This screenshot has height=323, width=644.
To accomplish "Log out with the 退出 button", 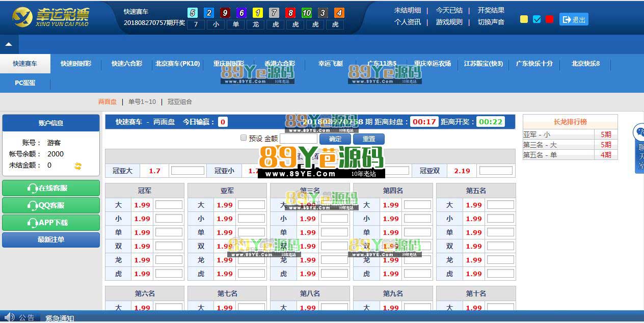I will click(x=574, y=19).
